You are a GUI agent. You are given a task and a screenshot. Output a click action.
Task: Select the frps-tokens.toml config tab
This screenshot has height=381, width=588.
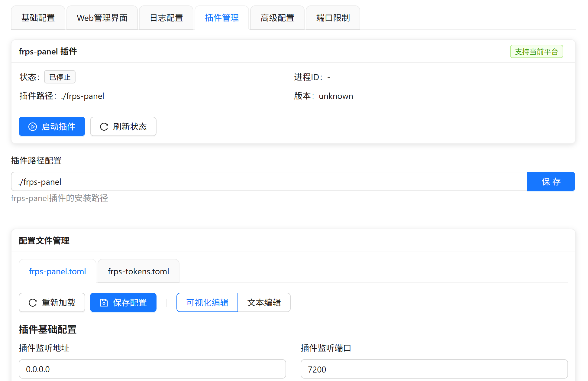(138, 271)
